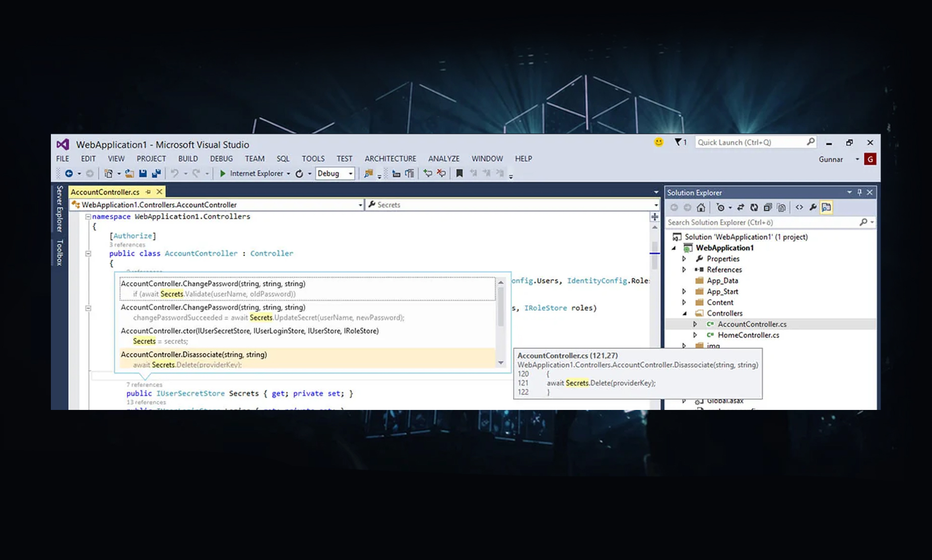Click the Solution Explorer Home icon
This screenshot has width=932, height=560.
coord(701,207)
